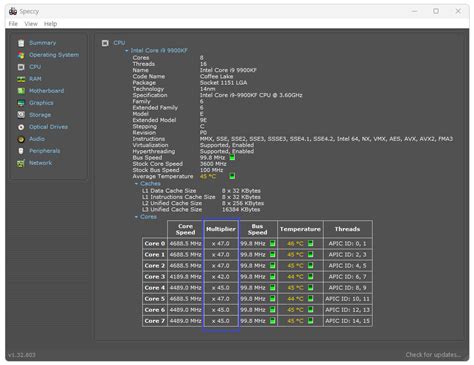Click the Temperature column header
The height and width of the screenshot is (365, 474).
(x=300, y=229)
